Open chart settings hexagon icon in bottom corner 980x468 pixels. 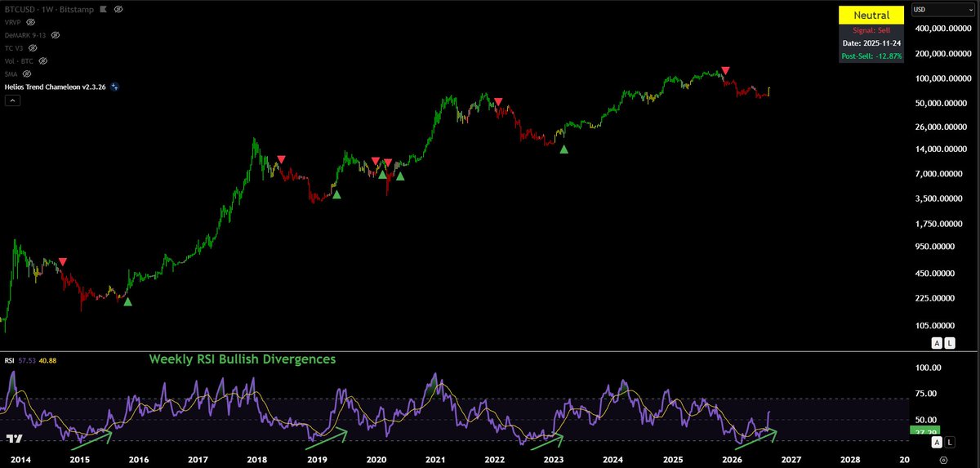[x=943, y=461]
